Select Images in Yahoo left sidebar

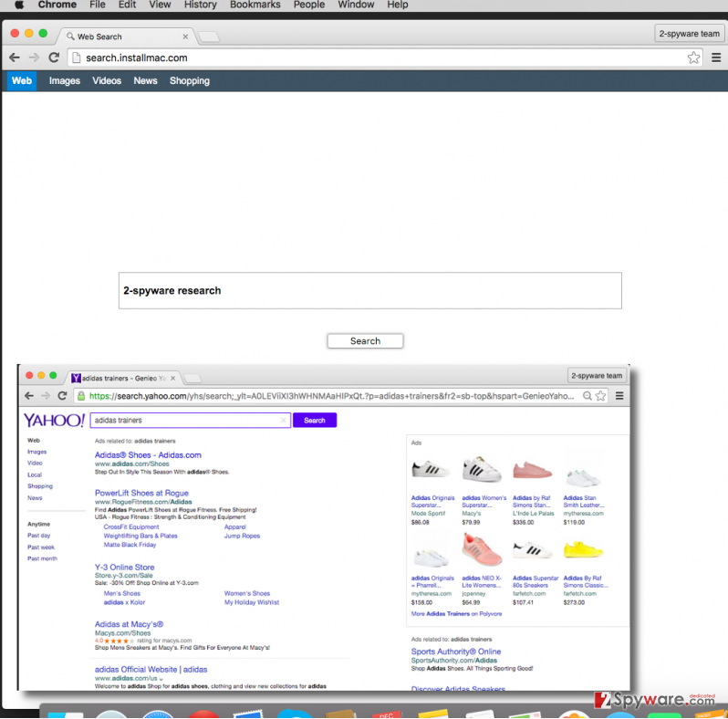(36, 452)
